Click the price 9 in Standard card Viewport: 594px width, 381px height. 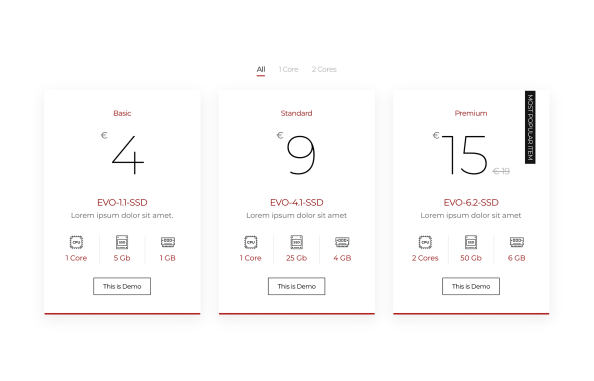point(301,155)
